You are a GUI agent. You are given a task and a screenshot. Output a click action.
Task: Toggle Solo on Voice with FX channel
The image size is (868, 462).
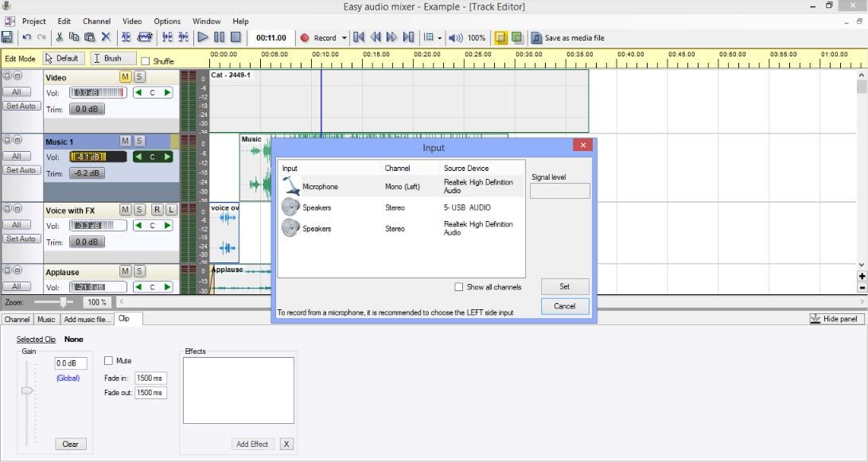[139, 210]
